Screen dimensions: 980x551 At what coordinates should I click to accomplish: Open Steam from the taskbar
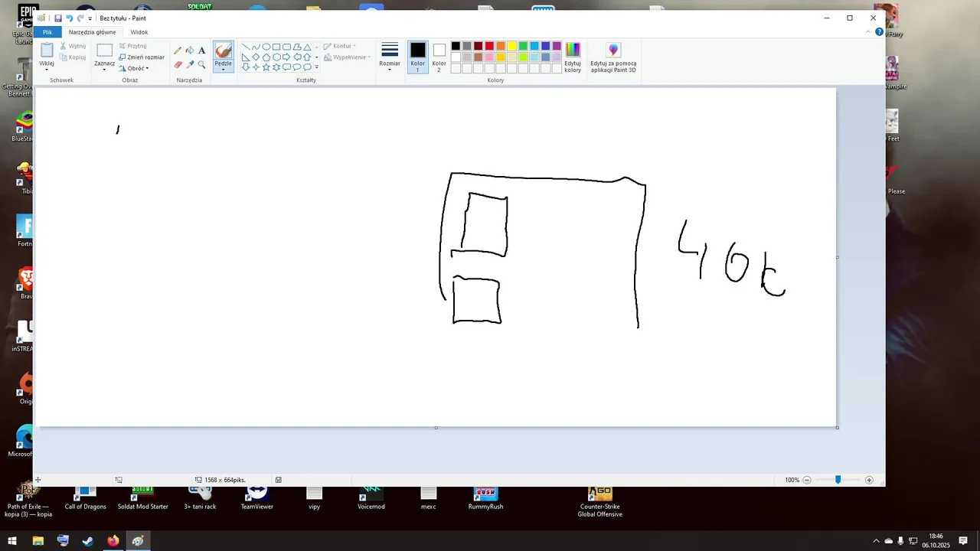88,541
